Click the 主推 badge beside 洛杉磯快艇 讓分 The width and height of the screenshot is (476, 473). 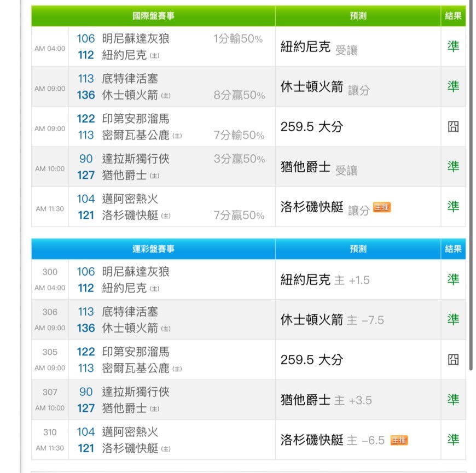(381, 207)
